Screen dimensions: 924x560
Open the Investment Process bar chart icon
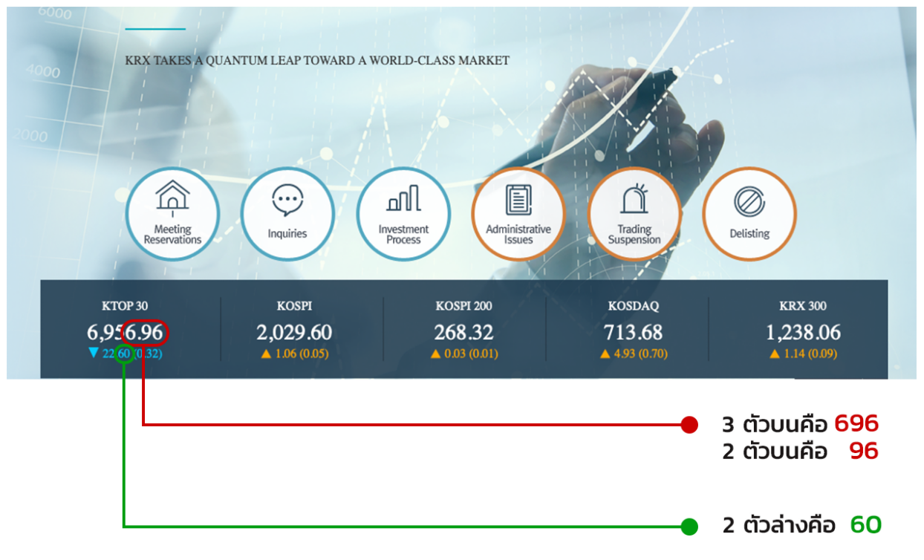403,198
